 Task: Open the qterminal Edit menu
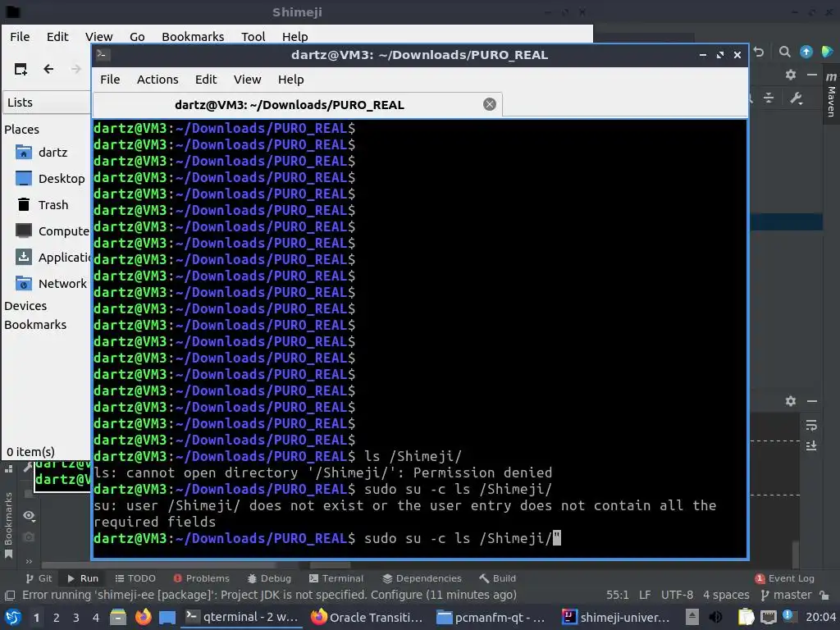[206, 80]
